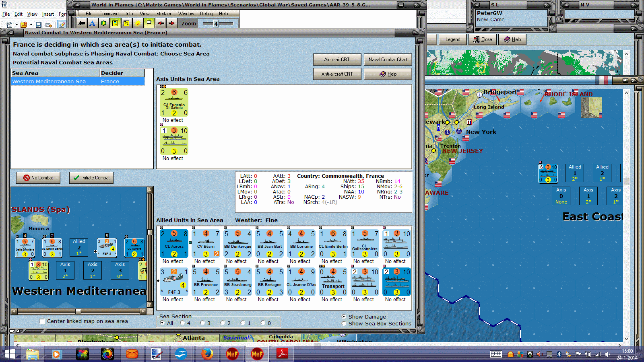Select sea section 2 radio button
The image size is (644, 362).
tap(223, 323)
